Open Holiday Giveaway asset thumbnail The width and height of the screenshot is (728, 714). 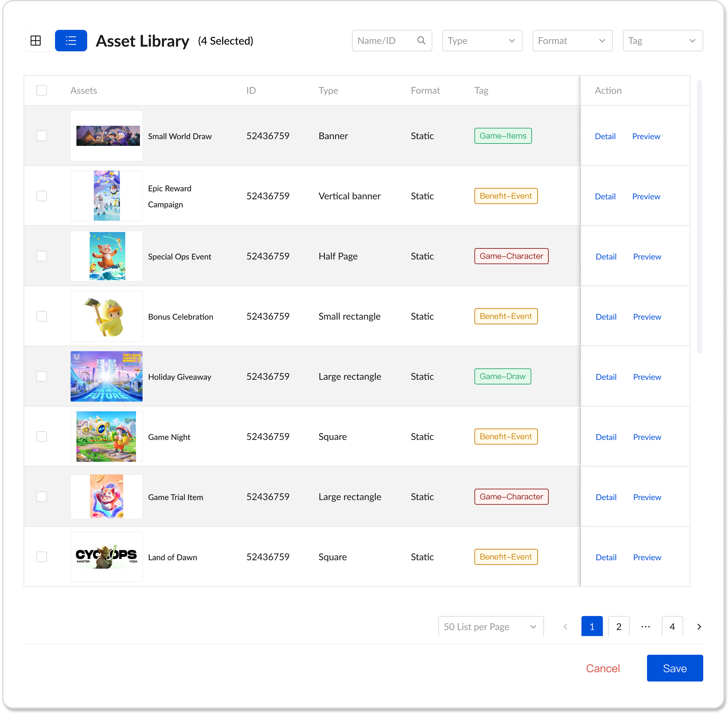coord(107,376)
